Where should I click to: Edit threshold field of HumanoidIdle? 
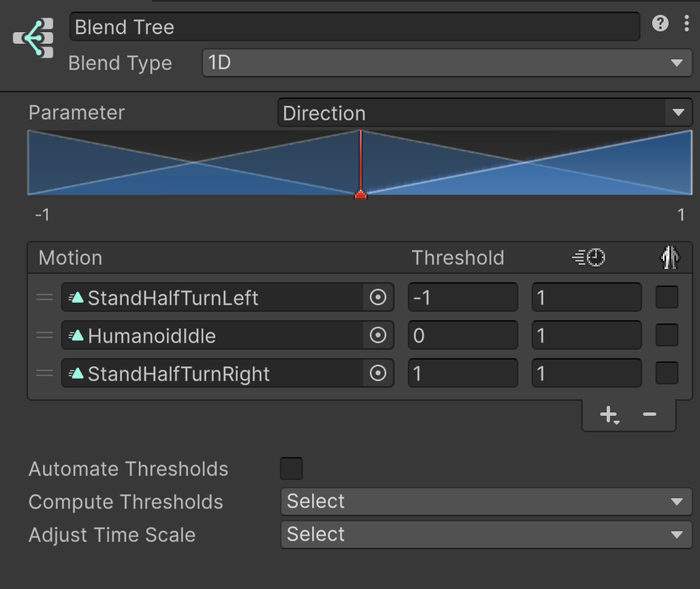tap(463, 335)
